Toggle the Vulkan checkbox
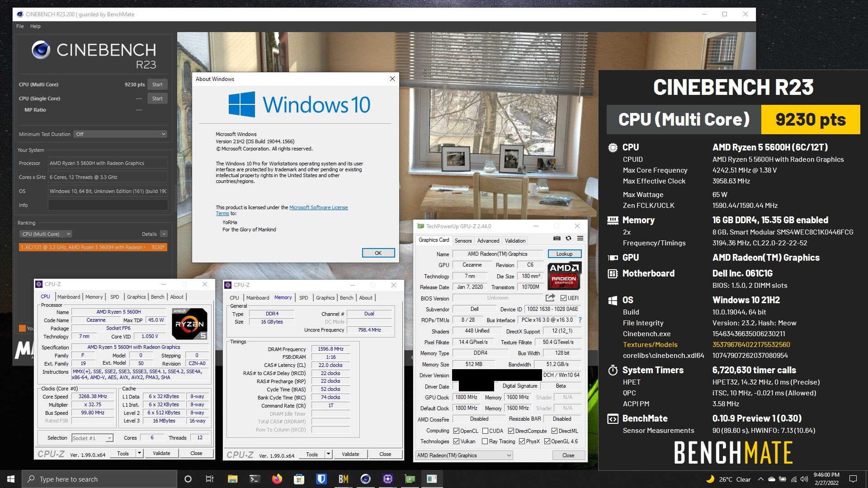The width and height of the screenshot is (868, 488). pos(456,441)
